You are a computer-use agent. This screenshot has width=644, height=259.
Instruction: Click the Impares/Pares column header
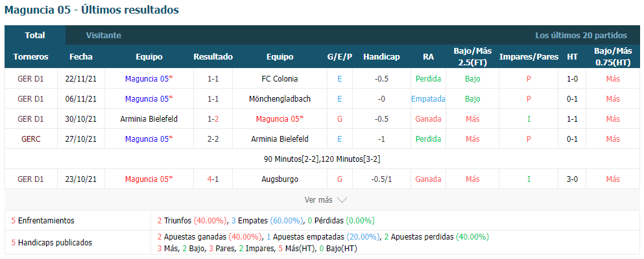point(529,57)
